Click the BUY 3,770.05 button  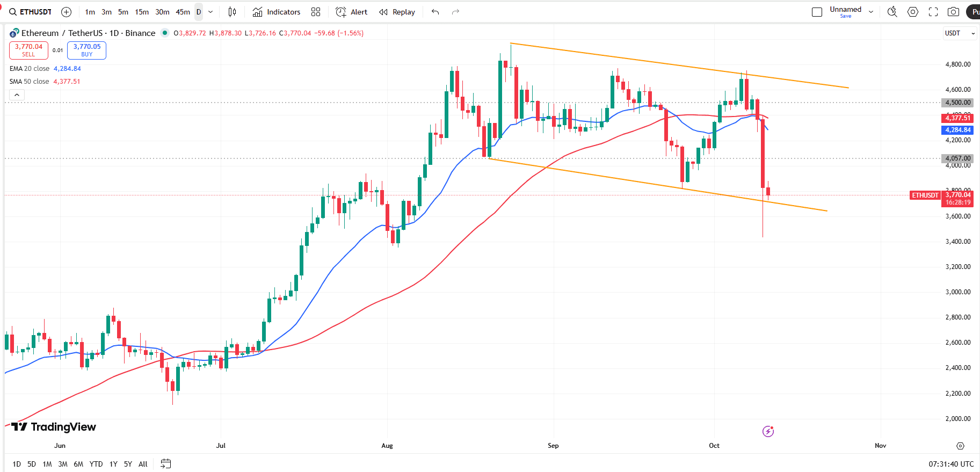[87, 50]
